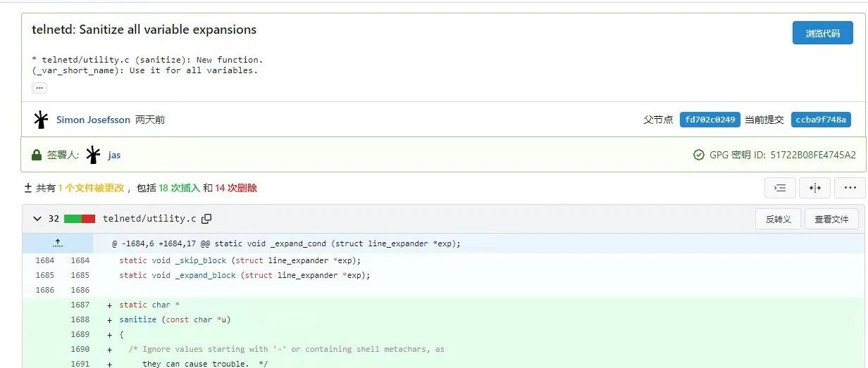
Task: Toggle the file tree list icon button
Action: [780, 188]
